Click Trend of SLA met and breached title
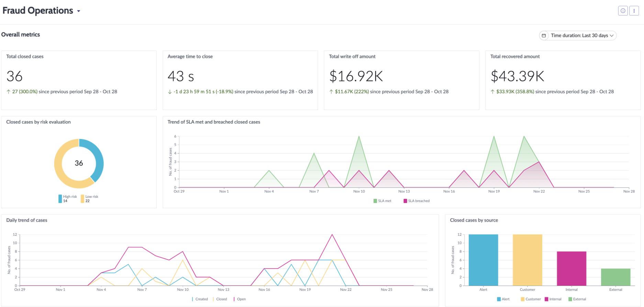Screen dimensions: 644x307 click(x=214, y=122)
